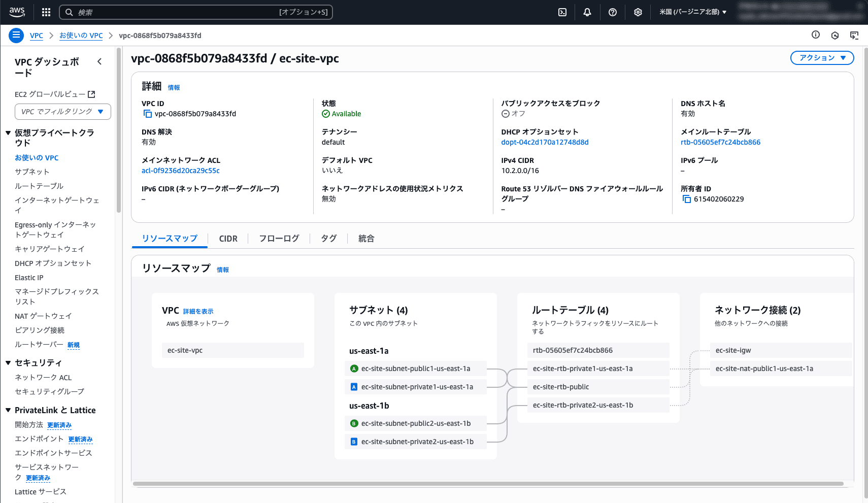Open the AWS services grid menu
The height and width of the screenshot is (503, 868).
point(46,12)
